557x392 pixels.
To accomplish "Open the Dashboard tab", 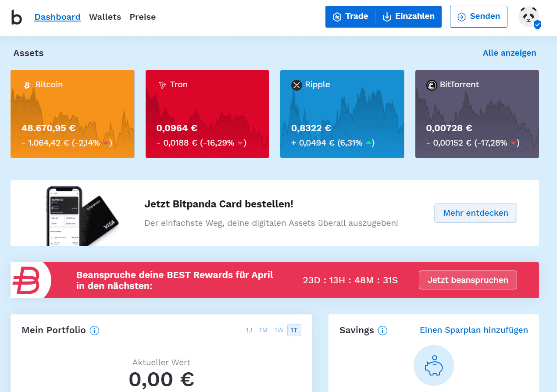I will coord(57,17).
